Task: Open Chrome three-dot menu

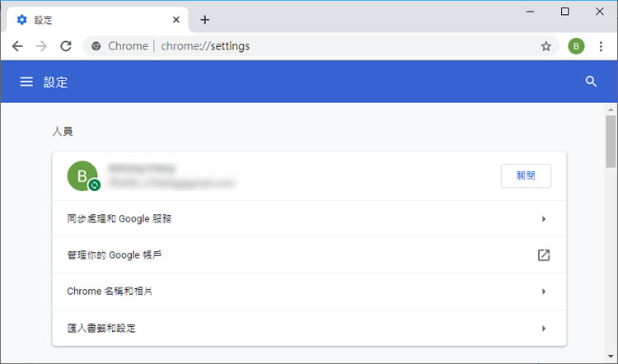Action: click(x=601, y=46)
